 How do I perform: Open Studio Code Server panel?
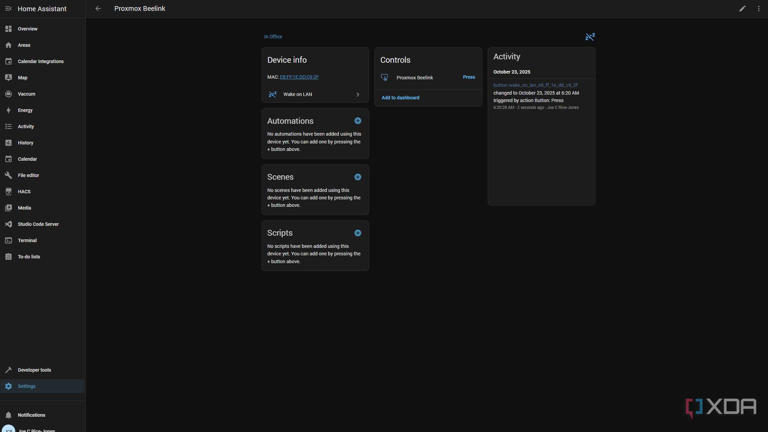click(38, 224)
